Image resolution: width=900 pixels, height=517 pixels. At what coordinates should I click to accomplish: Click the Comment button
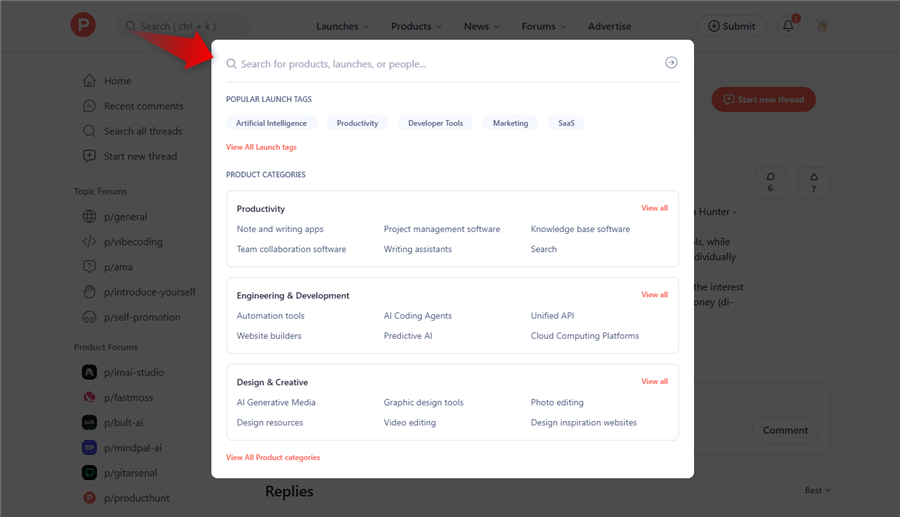pyautogui.click(x=785, y=430)
